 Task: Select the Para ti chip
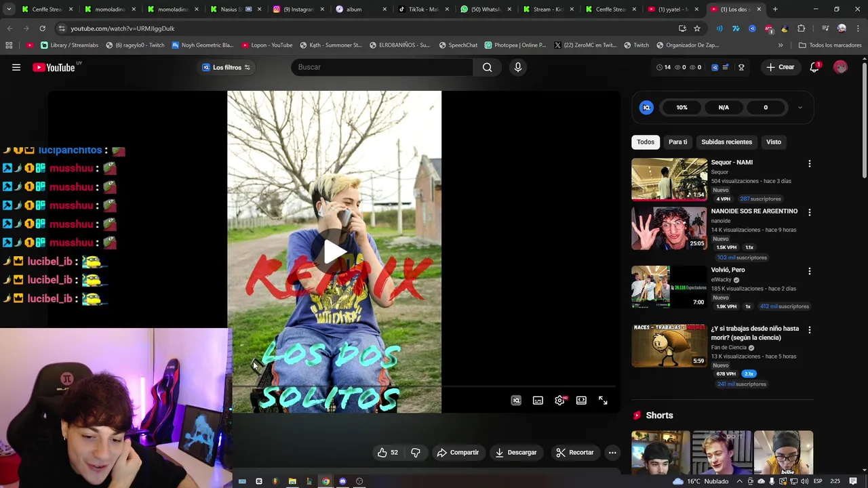point(677,142)
